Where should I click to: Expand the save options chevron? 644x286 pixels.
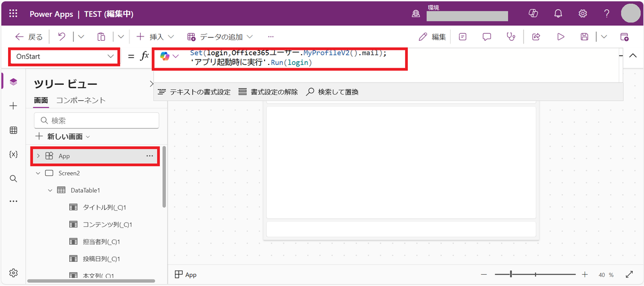[x=604, y=37]
